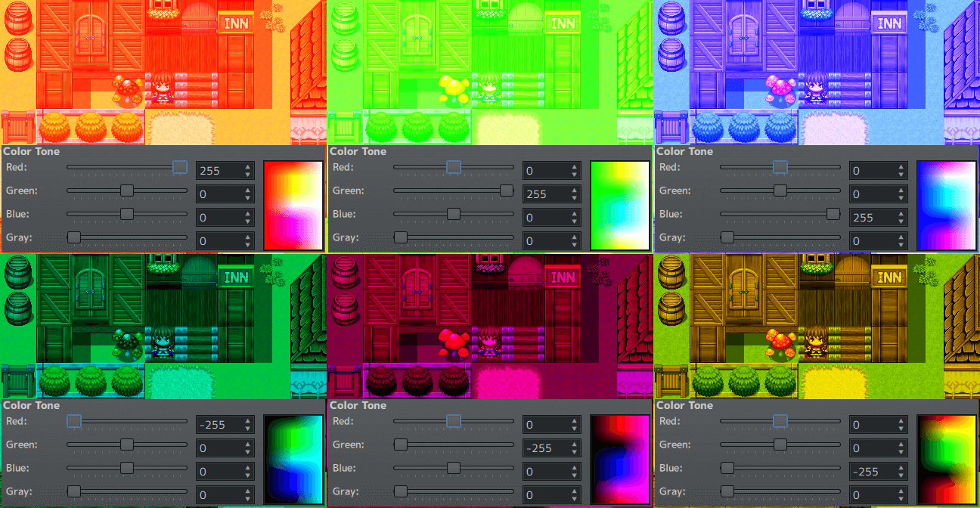Image resolution: width=980 pixels, height=508 pixels.
Task: Focus the Green value field showing 255
Action: point(551,194)
